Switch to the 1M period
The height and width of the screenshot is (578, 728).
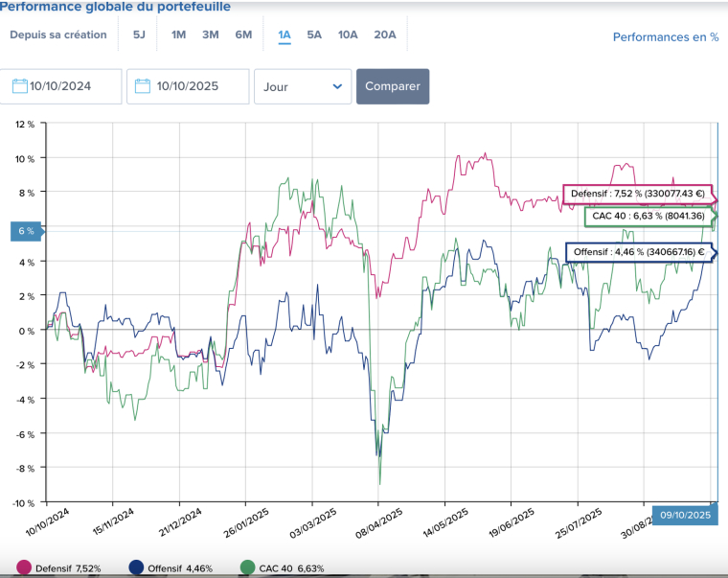tap(178, 35)
